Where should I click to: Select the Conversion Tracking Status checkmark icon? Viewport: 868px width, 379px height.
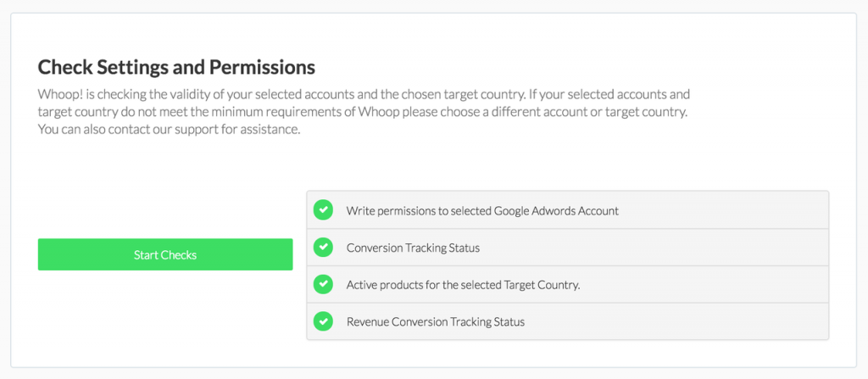coord(323,247)
